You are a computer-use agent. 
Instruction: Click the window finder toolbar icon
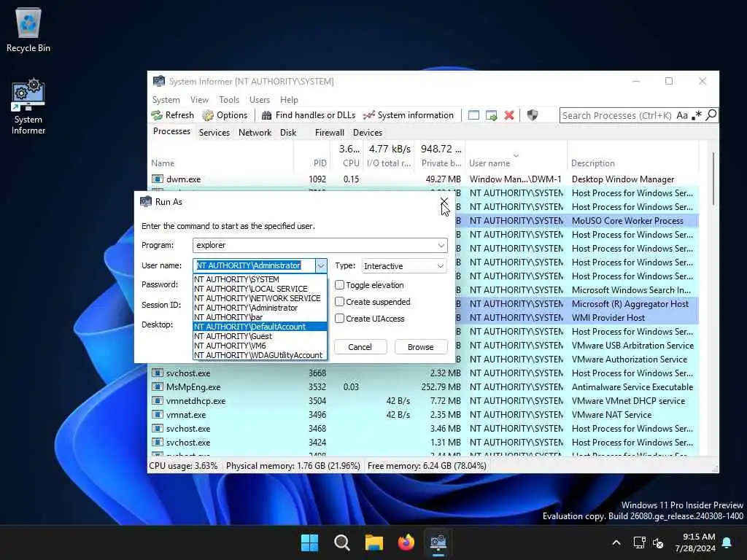tap(473, 115)
